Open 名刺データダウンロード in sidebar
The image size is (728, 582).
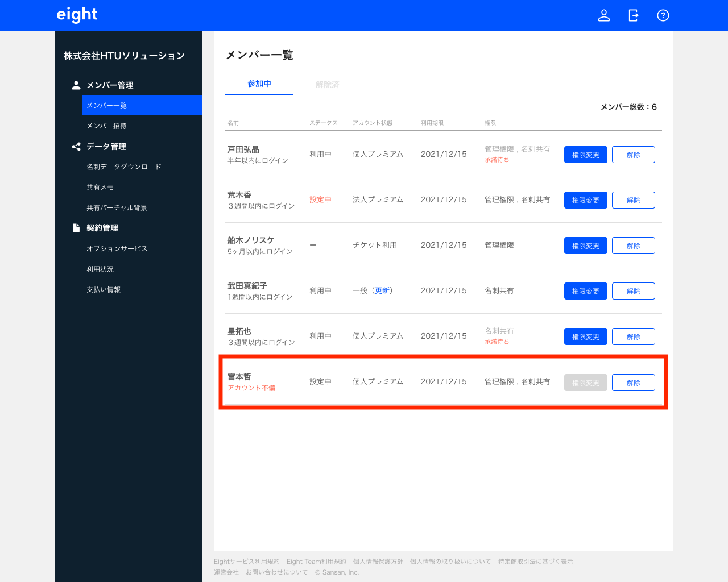(x=124, y=167)
